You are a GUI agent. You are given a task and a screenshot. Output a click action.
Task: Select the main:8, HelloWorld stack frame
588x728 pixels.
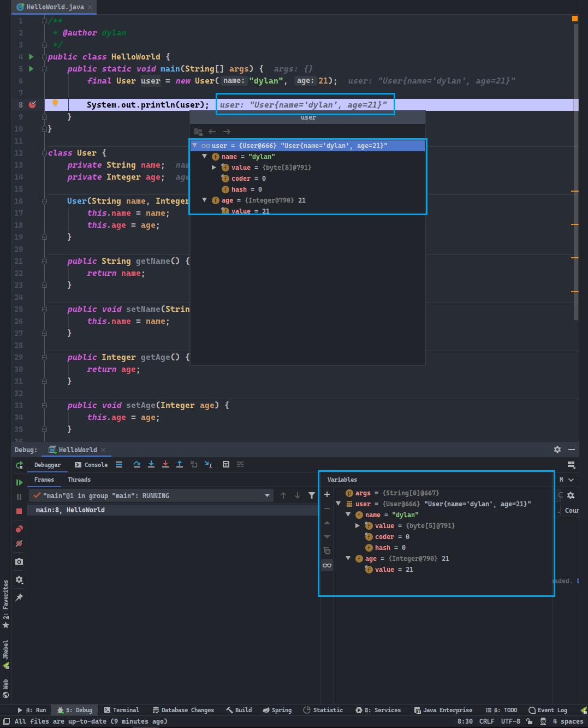click(173, 510)
